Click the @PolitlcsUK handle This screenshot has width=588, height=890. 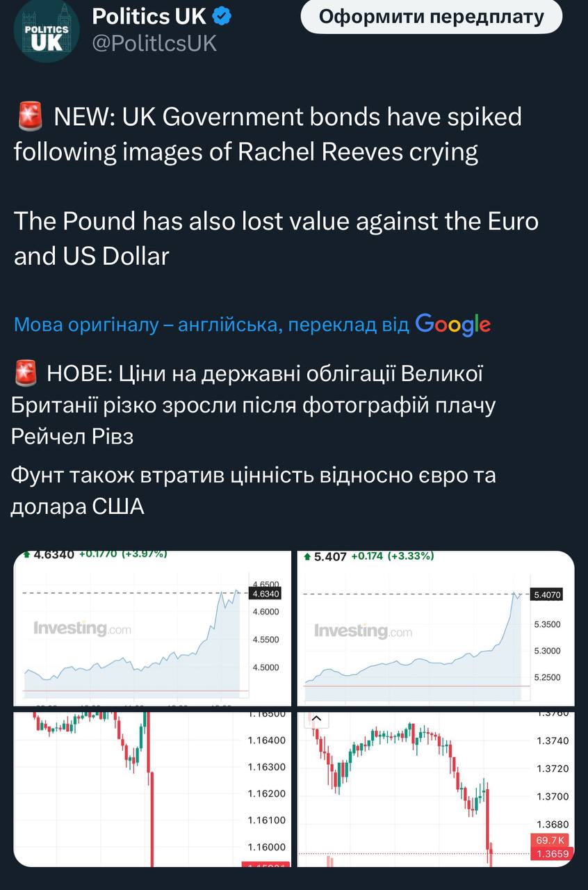pos(154,43)
